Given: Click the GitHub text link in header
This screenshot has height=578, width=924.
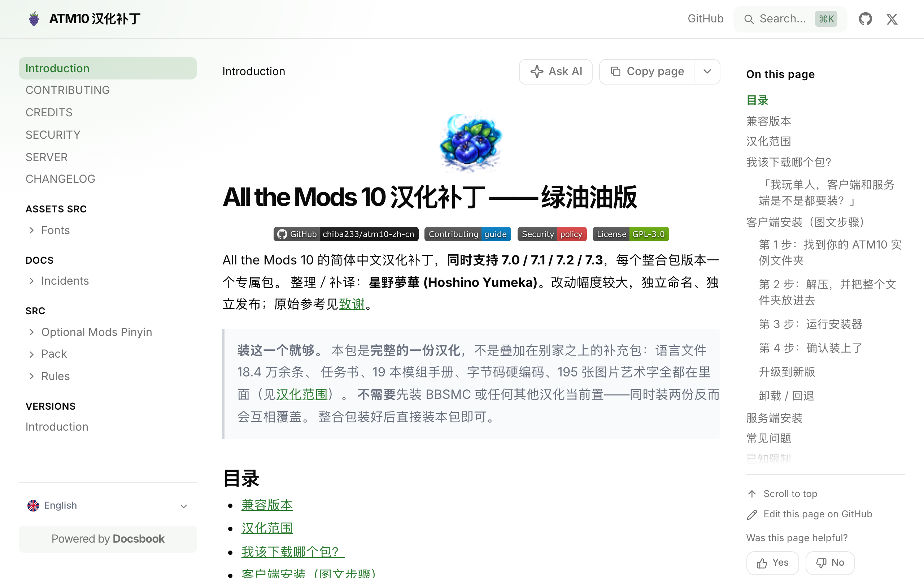Looking at the screenshot, I should pos(706,19).
